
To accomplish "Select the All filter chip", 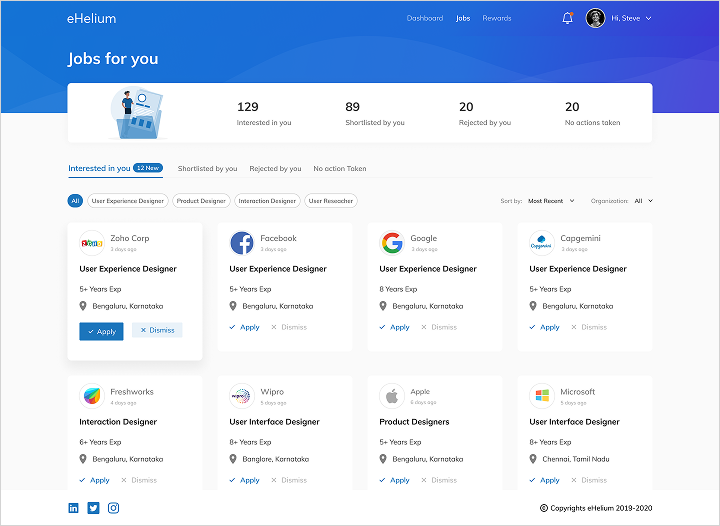I will point(75,201).
